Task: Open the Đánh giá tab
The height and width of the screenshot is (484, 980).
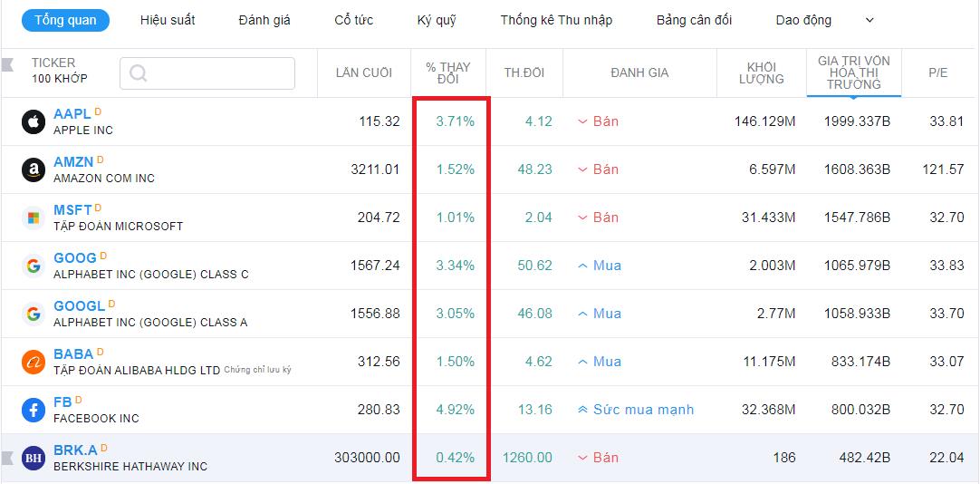Action: point(264,20)
